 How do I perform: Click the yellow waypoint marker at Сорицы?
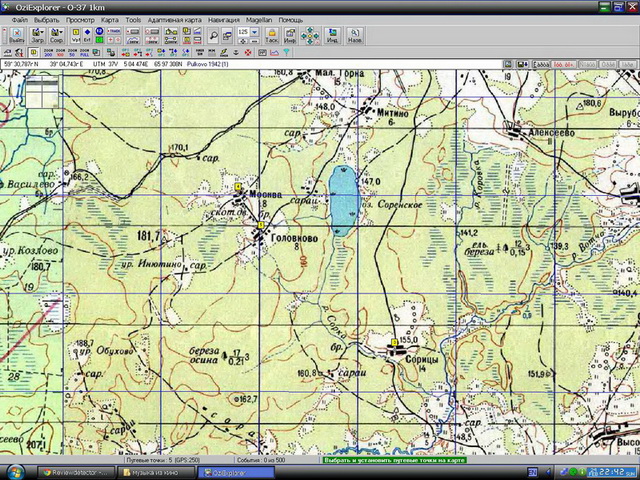point(394,342)
